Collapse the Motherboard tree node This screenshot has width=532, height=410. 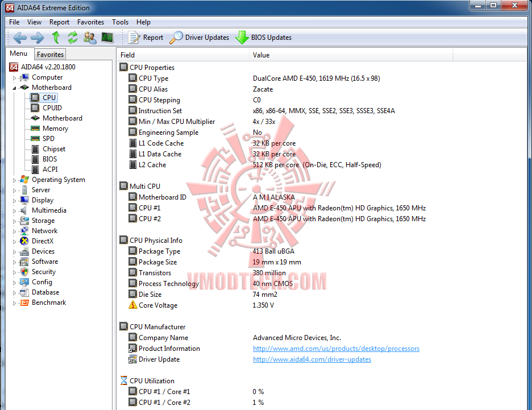[x=14, y=88]
